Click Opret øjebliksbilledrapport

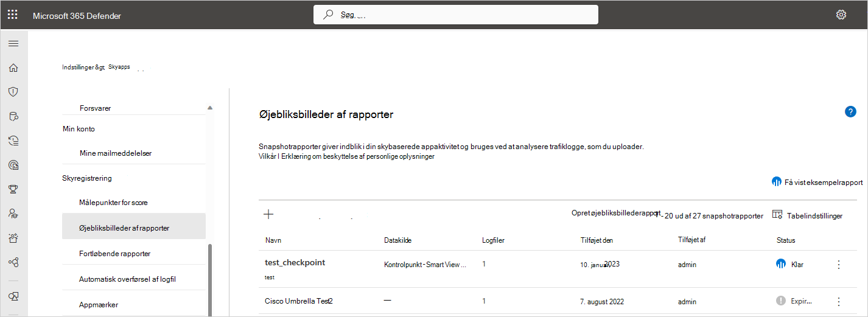(616, 213)
